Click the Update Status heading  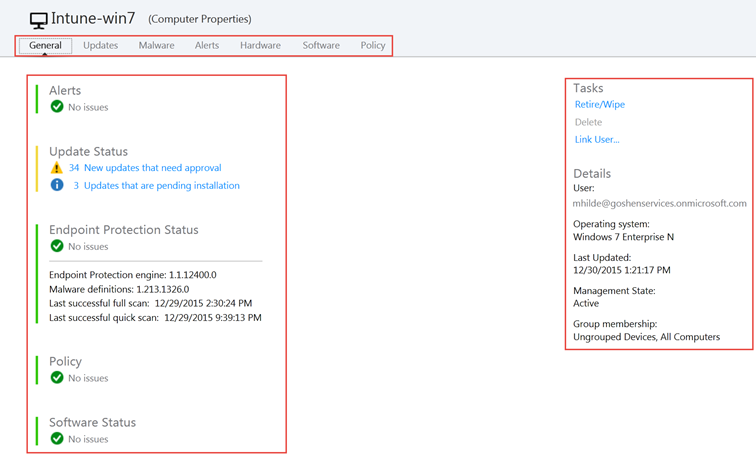[89, 151]
